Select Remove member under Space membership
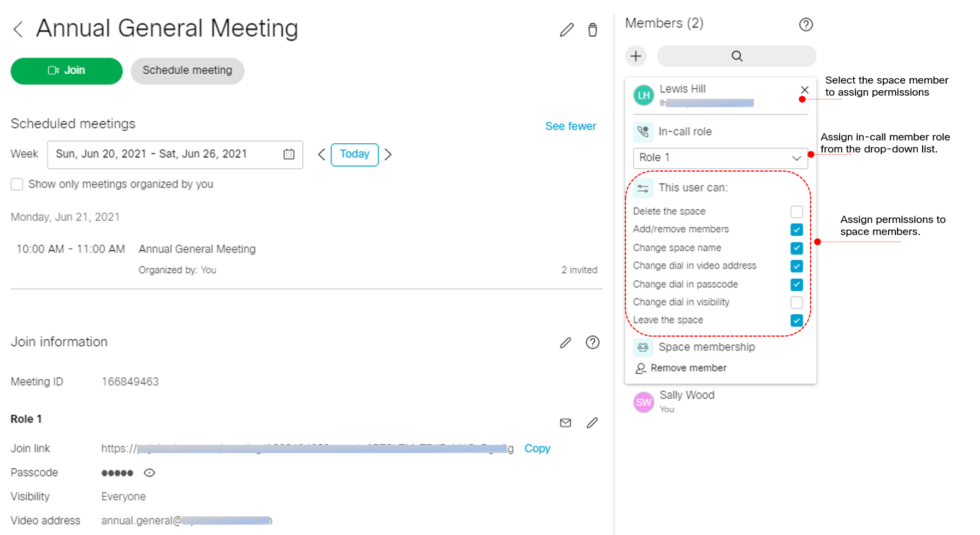This screenshot has width=980, height=535. pyautogui.click(x=688, y=368)
